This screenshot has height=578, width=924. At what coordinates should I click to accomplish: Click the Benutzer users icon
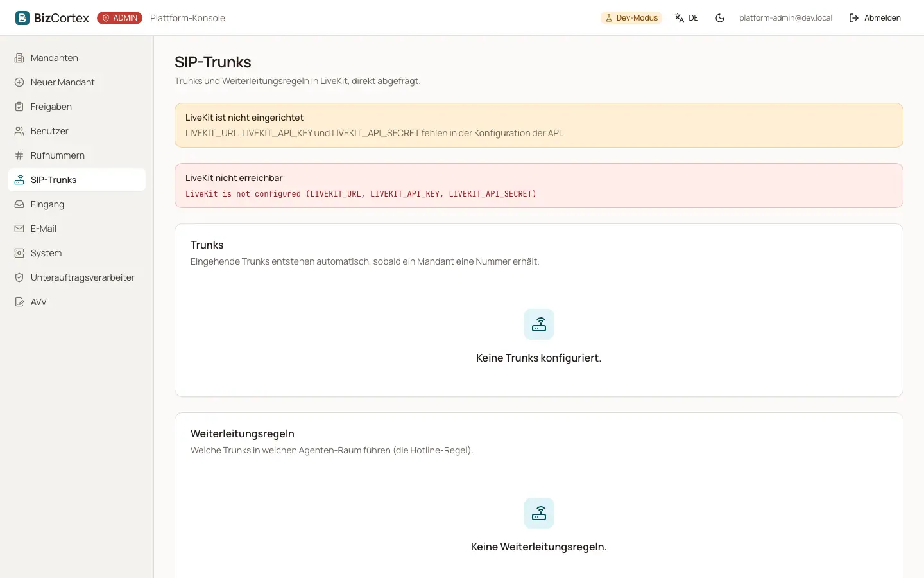tap(19, 131)
